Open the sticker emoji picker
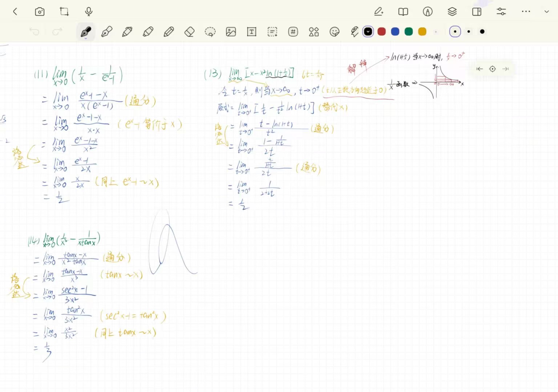 pyautogui.click(x=334, y=32)
